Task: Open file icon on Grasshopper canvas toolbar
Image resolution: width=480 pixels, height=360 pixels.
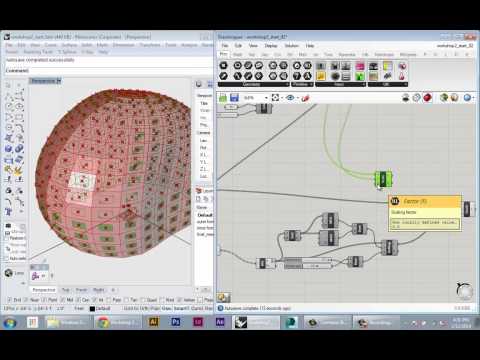Action: click(x=223, y=98)
